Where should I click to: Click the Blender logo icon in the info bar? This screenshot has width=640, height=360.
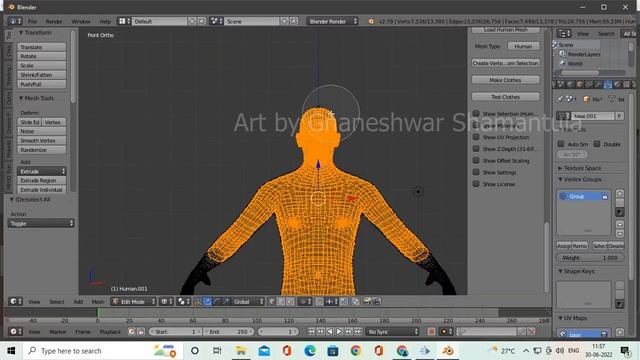[x=371, y=21]
